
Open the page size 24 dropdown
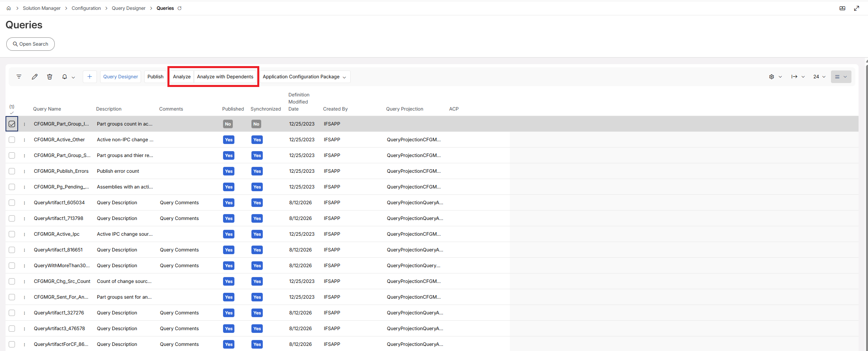coord(819,77)
